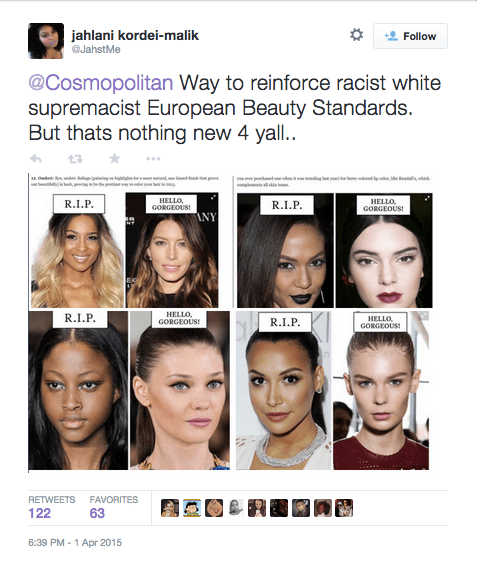Open the @JahstMe handle link

pyautogui.click(x=96, y=49)
